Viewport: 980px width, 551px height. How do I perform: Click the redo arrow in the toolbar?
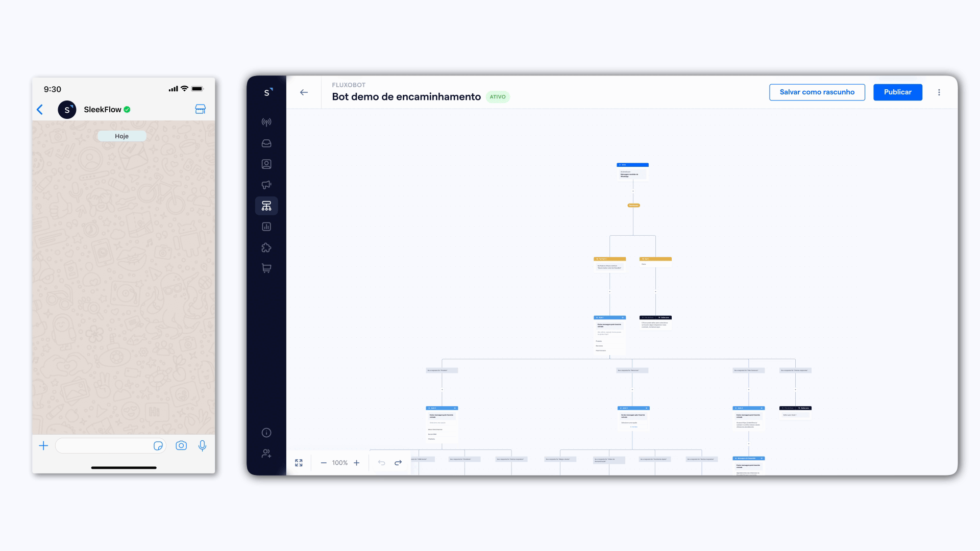398,463
